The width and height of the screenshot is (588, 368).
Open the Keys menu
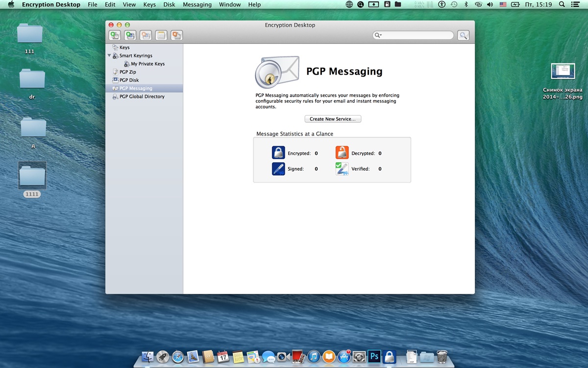click(x=149, y=4)
